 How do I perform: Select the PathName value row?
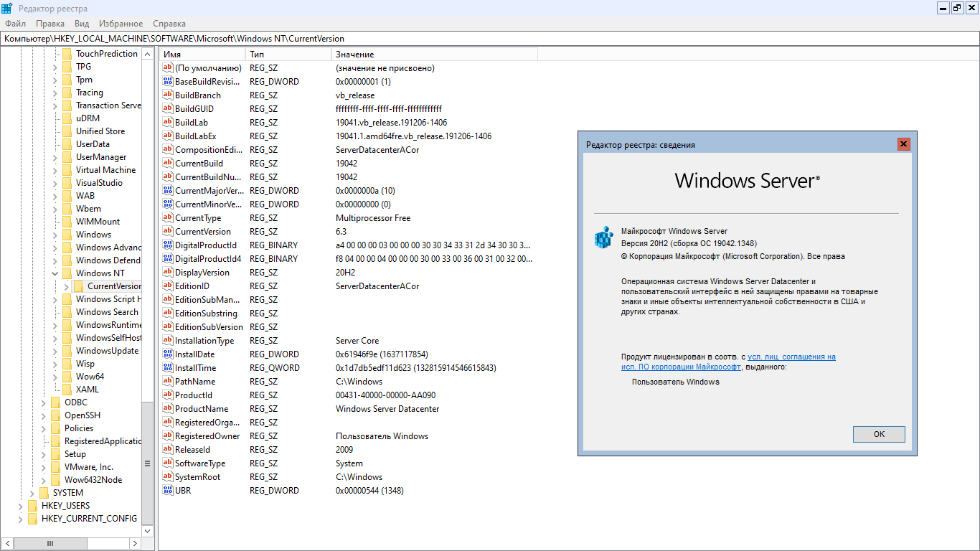pyautogui.click(x=348, y=382)
